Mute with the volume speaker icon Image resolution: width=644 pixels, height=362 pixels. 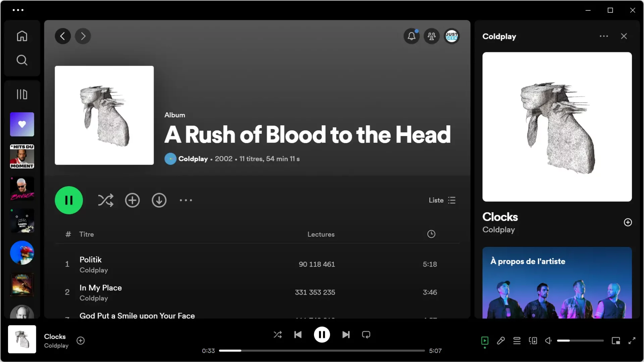click(x=548, y=341)
